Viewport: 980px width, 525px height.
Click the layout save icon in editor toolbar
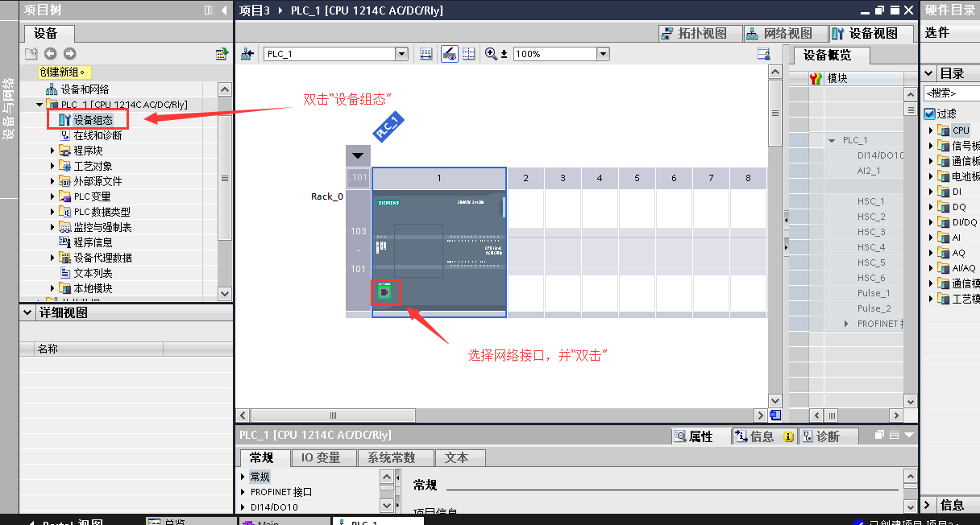click(764, 54)
